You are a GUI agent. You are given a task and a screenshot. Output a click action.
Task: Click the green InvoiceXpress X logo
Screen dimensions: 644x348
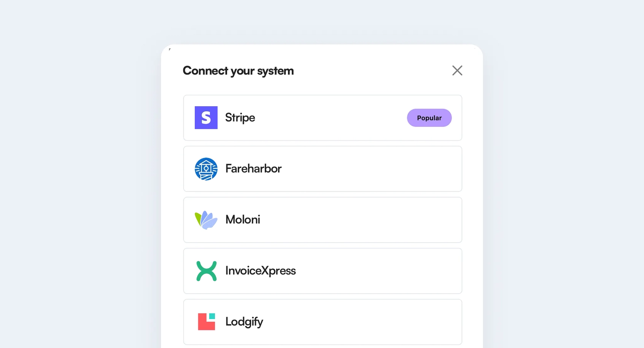pyautogui.click(x=206, y=271)
